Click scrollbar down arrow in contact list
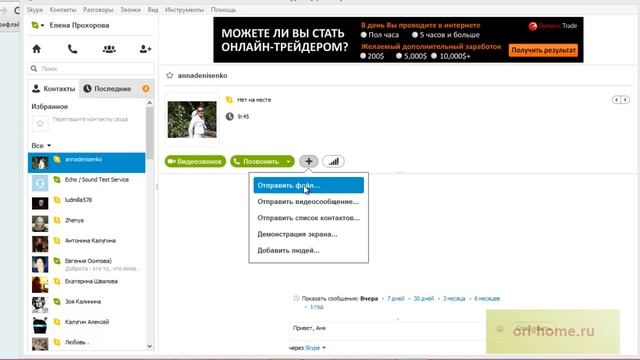The image size is (640, 360). [x=149, y=346]
